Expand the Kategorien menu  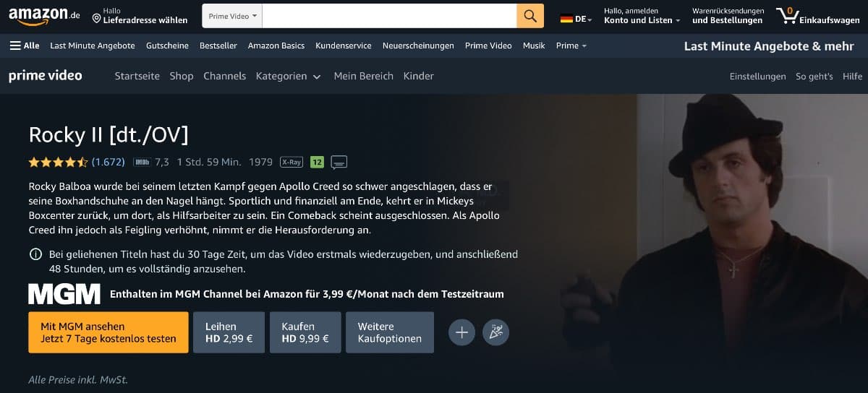point(289,76)
